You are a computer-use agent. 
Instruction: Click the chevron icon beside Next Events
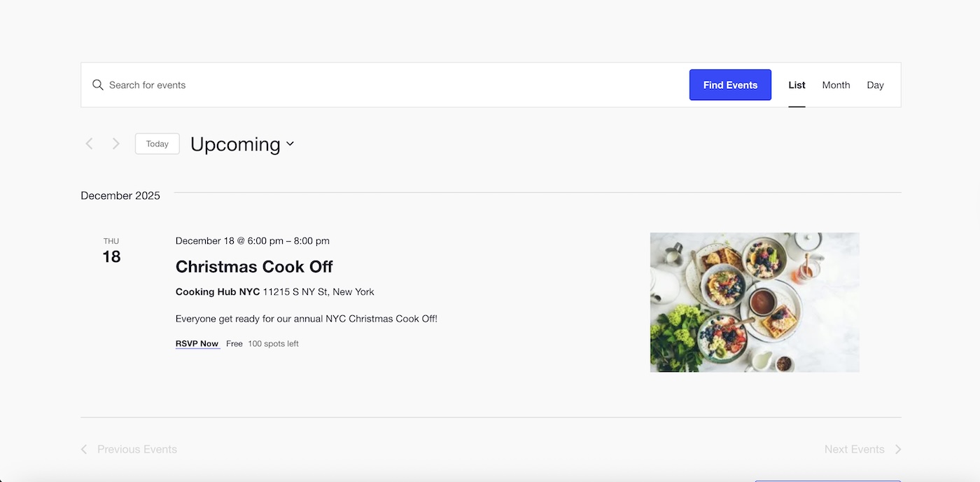898,449
